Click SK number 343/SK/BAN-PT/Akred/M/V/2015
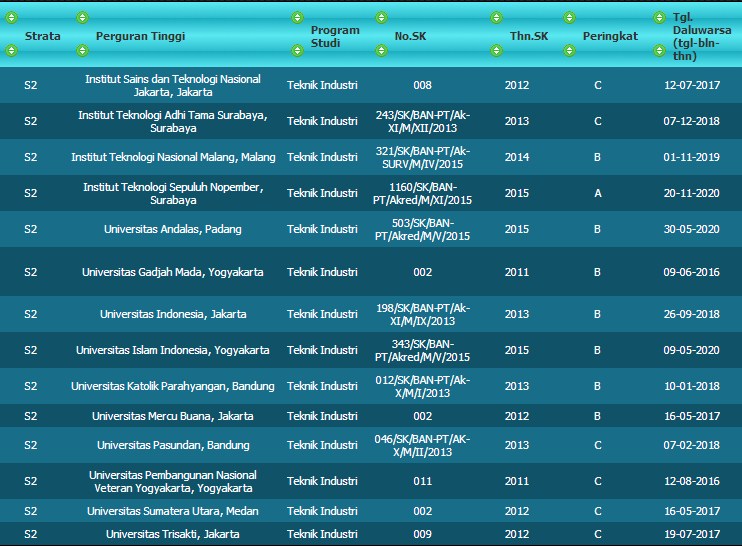 [x=423, y=350]
